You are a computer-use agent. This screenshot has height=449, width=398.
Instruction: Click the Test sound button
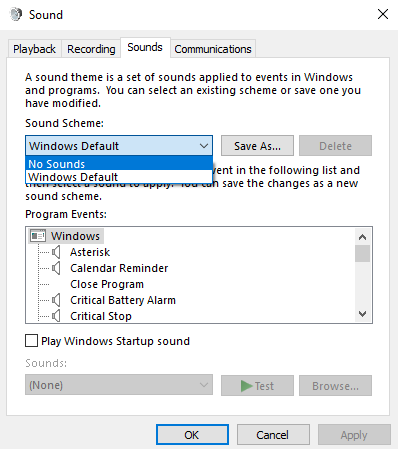point(257,386)
